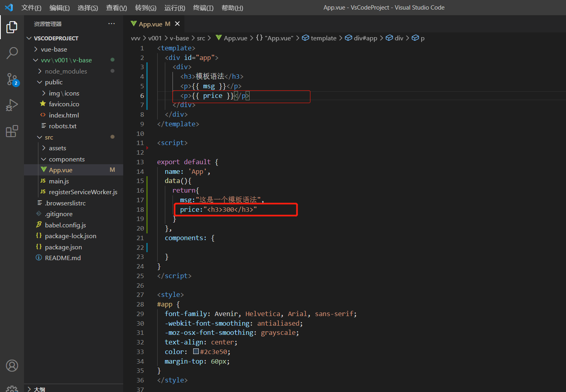Click the App.vue Vue icon in explorer
Screen dimensions: 566x392
click(44, 170)
